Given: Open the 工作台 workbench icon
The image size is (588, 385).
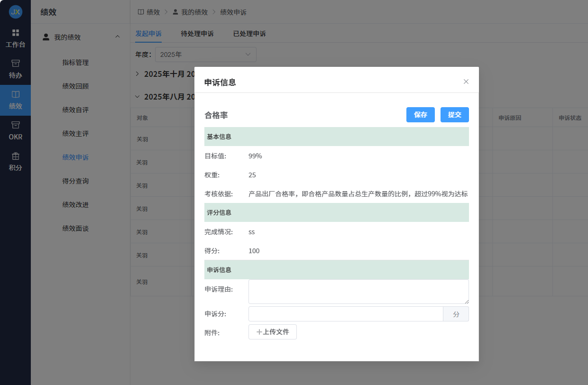Looking at the screenshot, I should [15, 33].
